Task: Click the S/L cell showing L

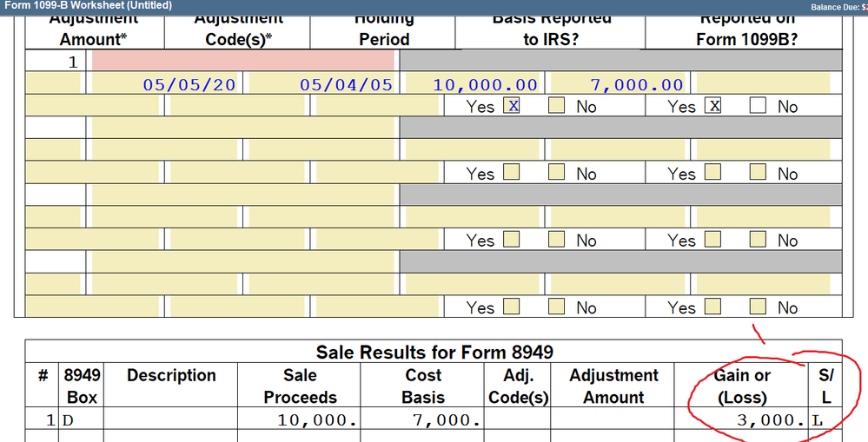Action: coord(824,420)
